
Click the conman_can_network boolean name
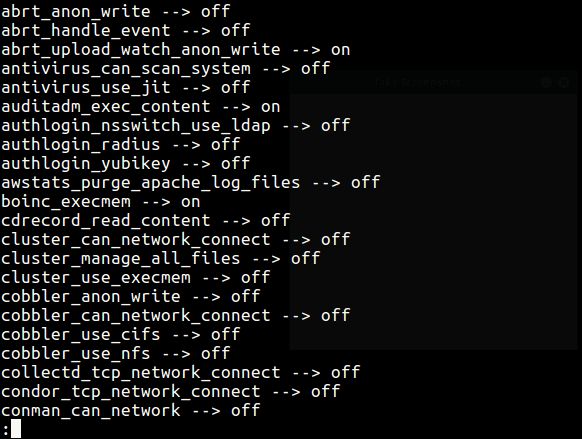pos(91,411)
